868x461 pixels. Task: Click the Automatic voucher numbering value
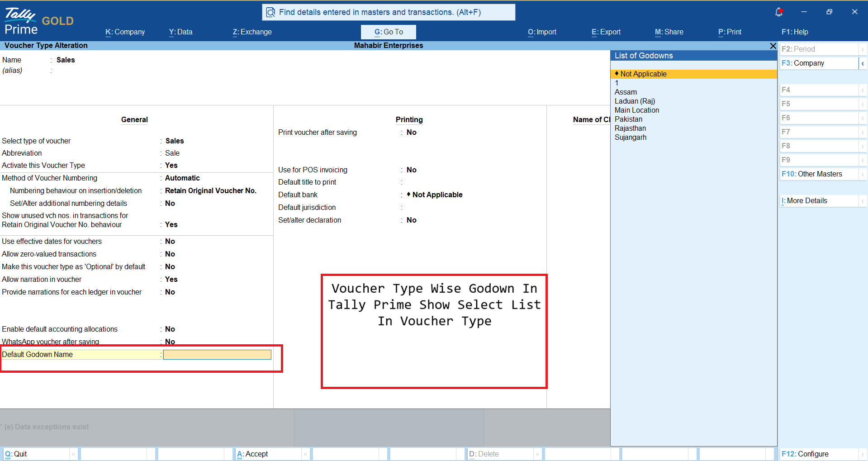click(182, 178)
